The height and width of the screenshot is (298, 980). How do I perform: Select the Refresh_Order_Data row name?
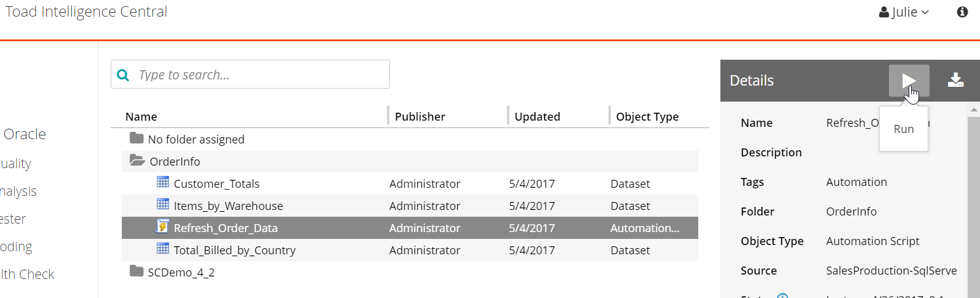[x=226, y=228]
